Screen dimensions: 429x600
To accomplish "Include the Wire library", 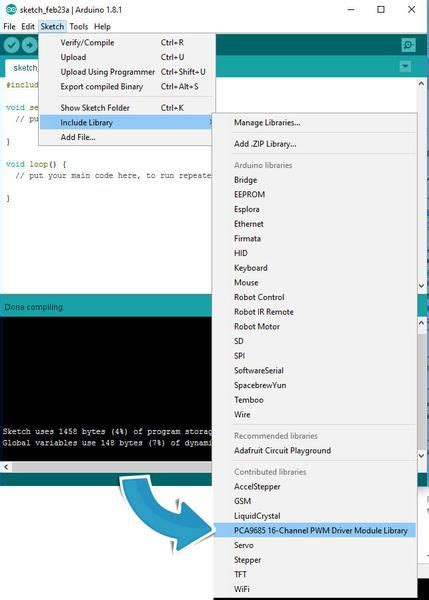I will pos(315,414).
